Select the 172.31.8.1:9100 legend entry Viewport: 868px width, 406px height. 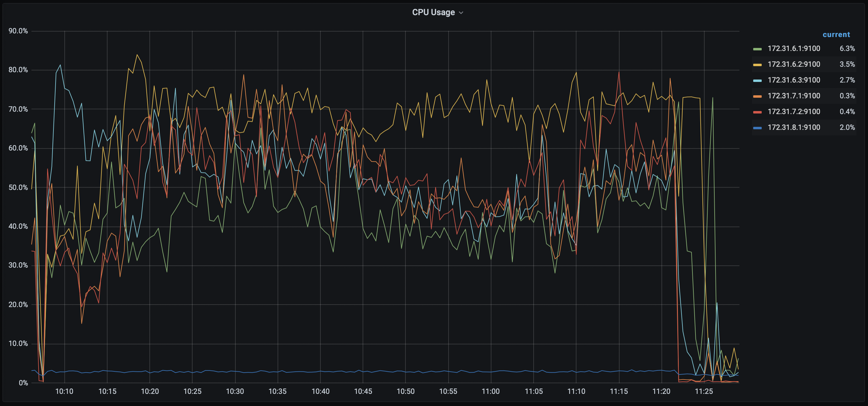tap(794, 127)
